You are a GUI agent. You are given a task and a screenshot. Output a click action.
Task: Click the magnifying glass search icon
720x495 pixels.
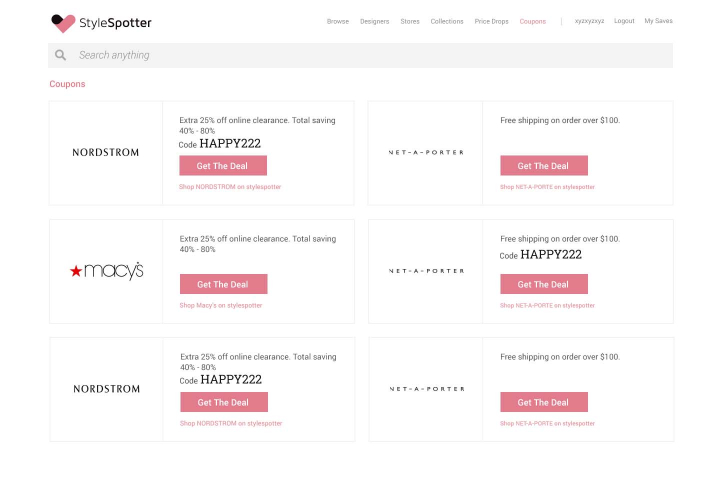(x=61, y=55)
